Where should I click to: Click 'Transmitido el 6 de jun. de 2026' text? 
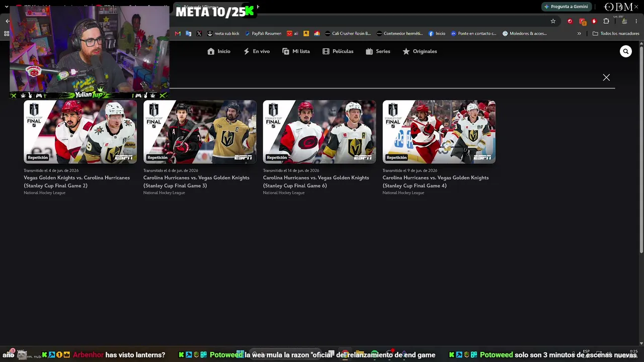[171, 170]
